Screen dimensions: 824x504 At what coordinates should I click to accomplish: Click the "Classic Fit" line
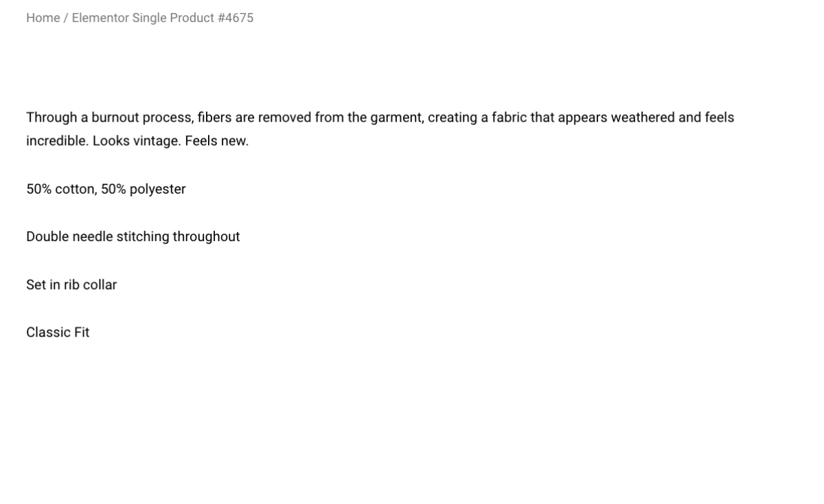pyautogui.click(x=58, y=332)
